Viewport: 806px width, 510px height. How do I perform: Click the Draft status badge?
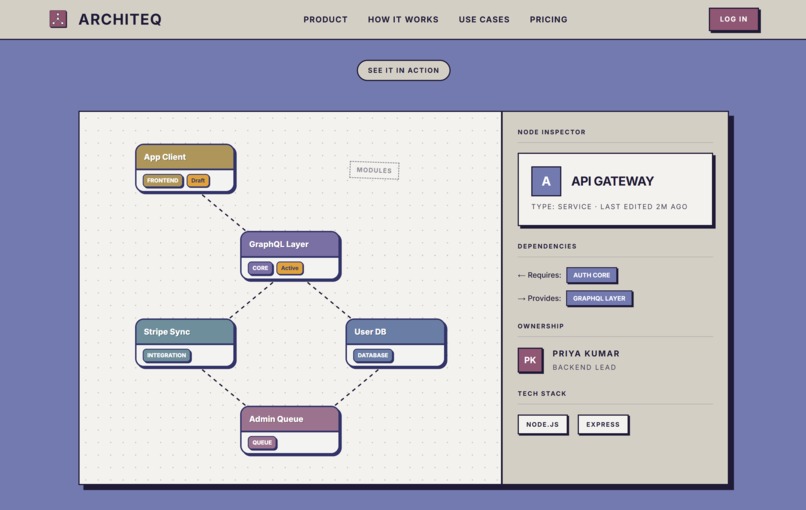coord(198,180)
